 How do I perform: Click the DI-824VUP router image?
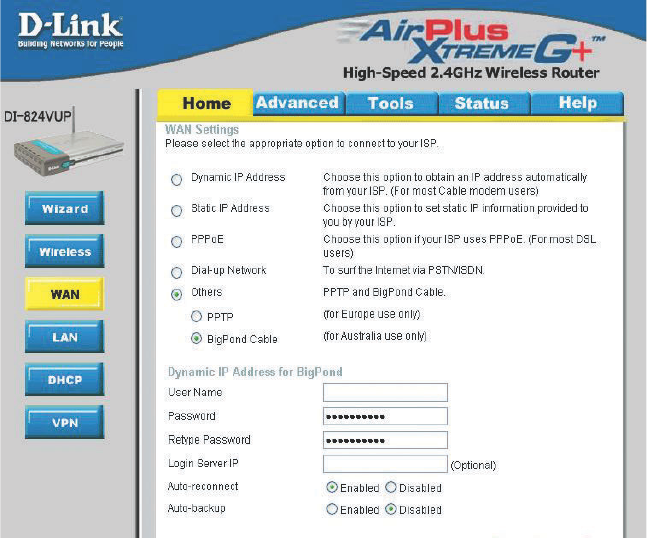(x=68, y=147)
